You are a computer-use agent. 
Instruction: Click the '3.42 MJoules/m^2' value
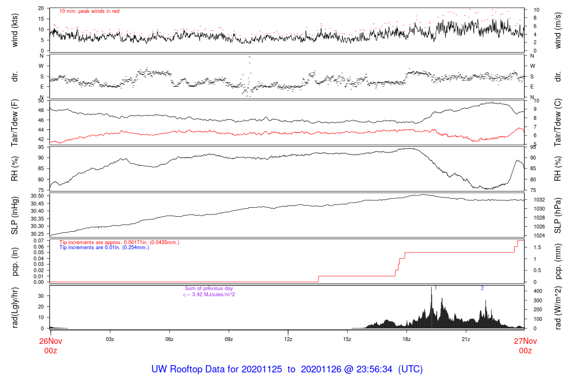(x=214, y=295)
